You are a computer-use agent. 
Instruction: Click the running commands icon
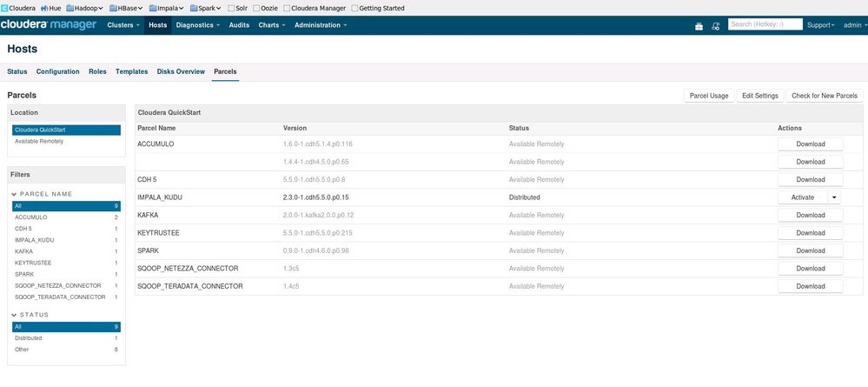[x=715, y=26]
